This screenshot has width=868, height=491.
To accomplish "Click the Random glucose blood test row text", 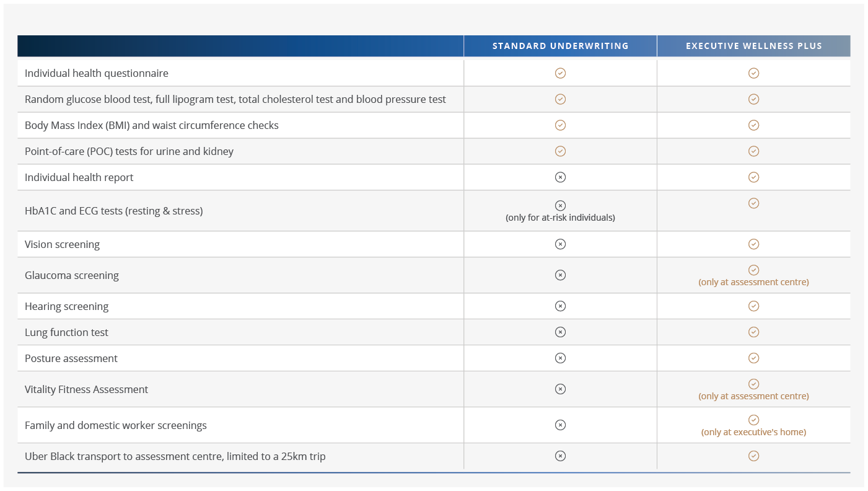I will [x=235, y=99].
